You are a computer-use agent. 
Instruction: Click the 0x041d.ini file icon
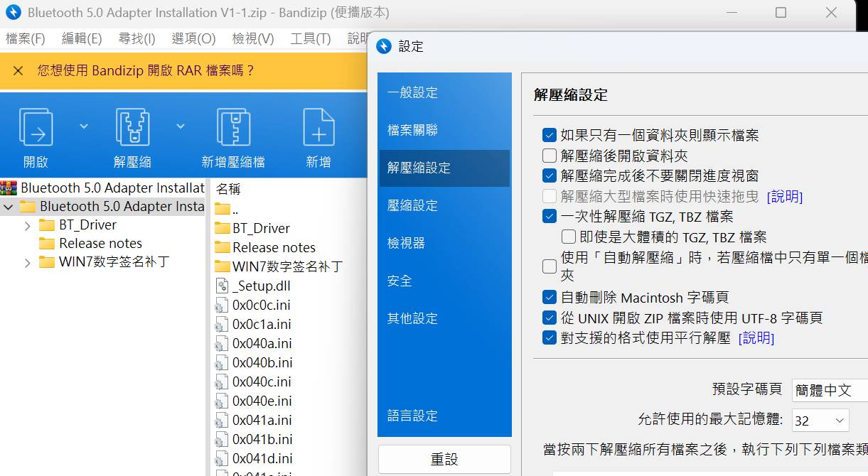click(x=222, y=458)
